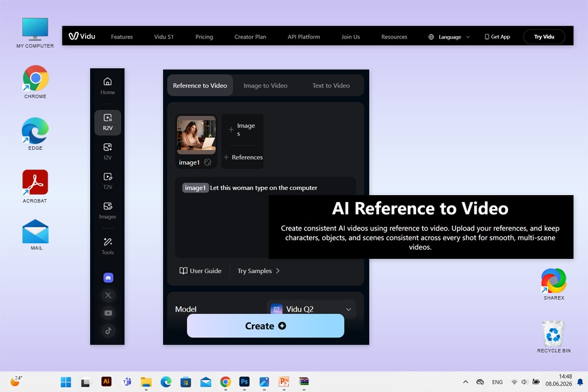Open the Pricing page
588x392 pixels.
(x=204, y=37)
